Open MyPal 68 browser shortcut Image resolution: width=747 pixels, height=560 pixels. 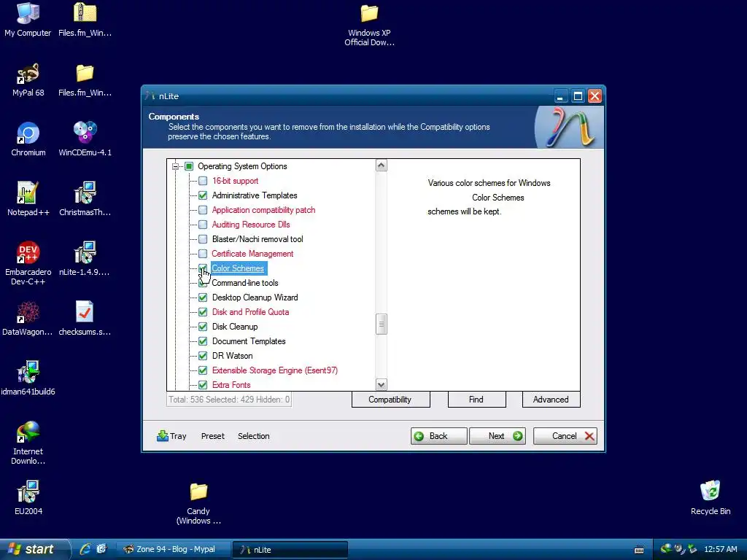(28, 79)
